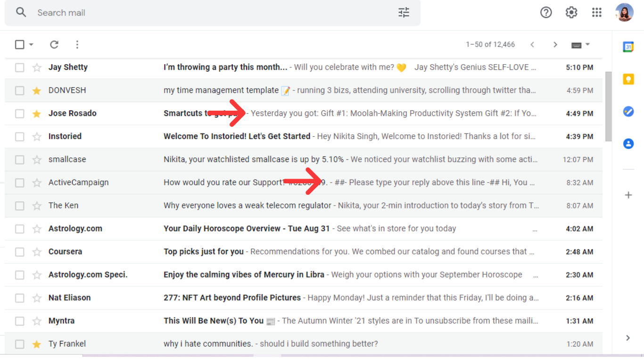This screenshot has height=362, width=644.
Task: Click sender name ActiveCampaign
Action: click(78, 183)
